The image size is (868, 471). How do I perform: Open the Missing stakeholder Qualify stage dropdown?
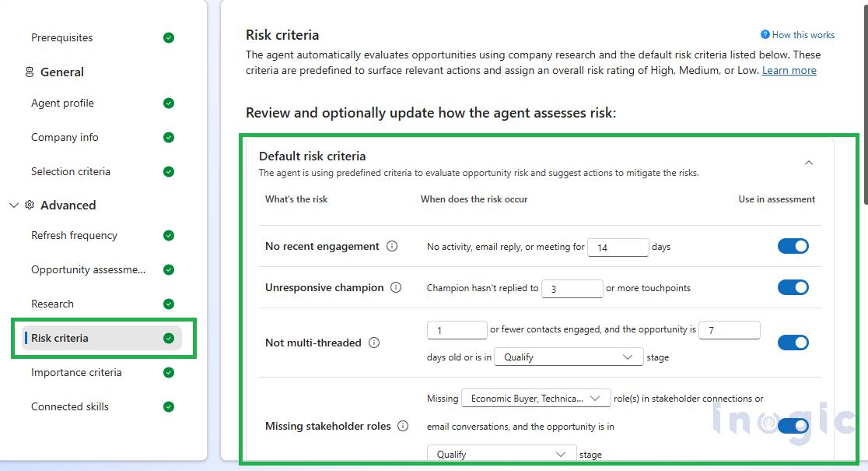(502, 454)
